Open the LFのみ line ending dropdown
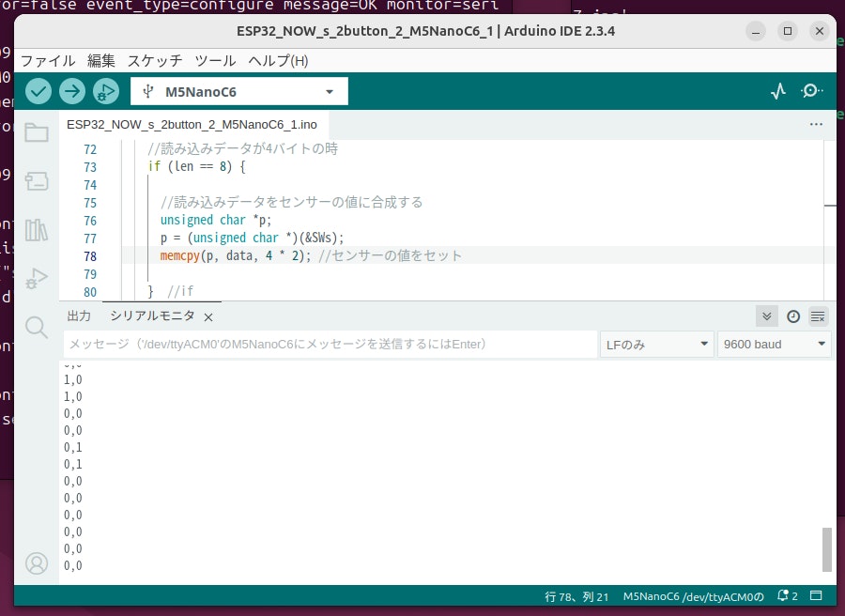Image resolution: width=845 pixels, height=616 pixels. (656, 344)
